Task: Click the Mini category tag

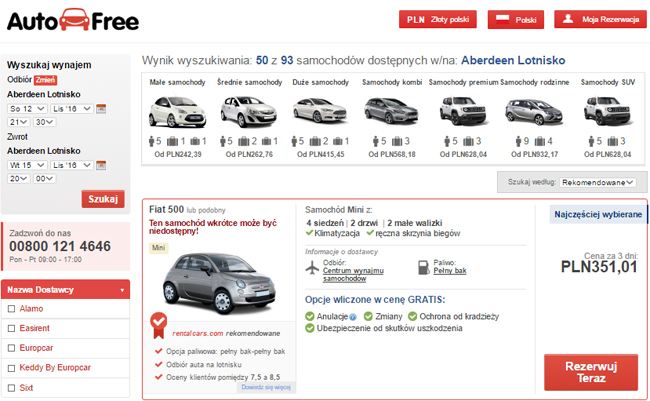Action: (x=158, y=248)
